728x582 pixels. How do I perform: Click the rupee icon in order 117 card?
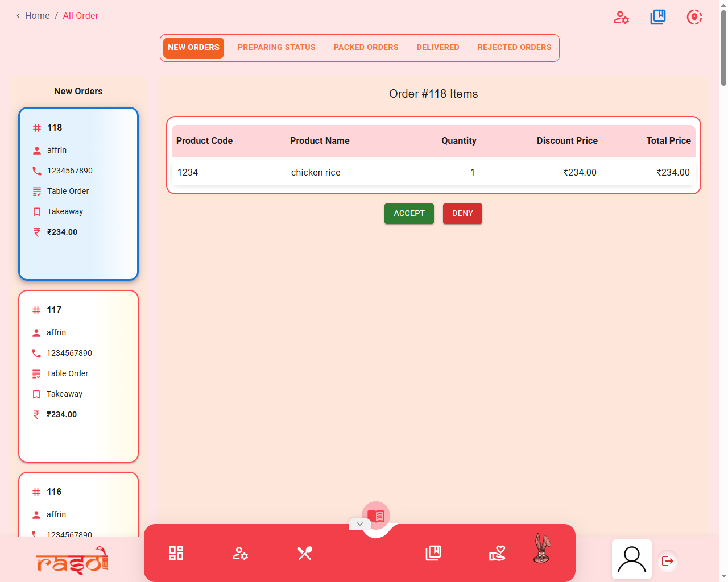click(36, 415)
